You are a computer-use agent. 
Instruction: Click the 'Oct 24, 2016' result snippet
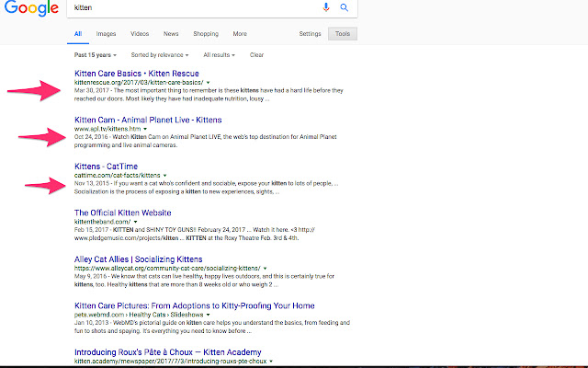tap(205, 141)
